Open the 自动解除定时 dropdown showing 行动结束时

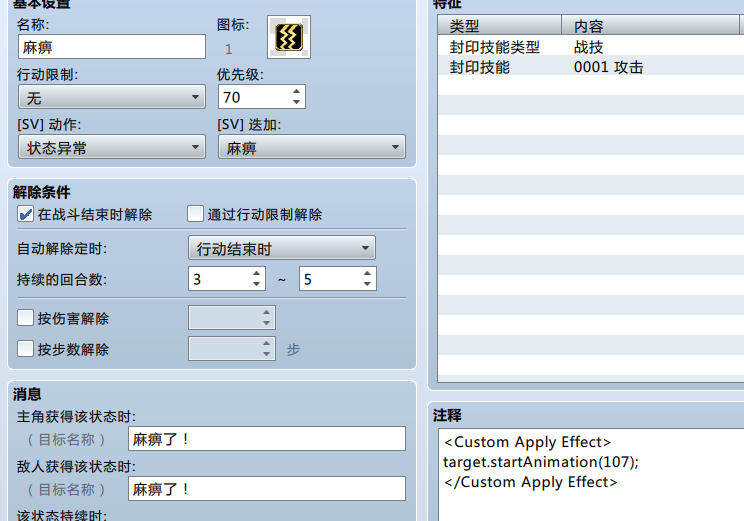(282, 248)
